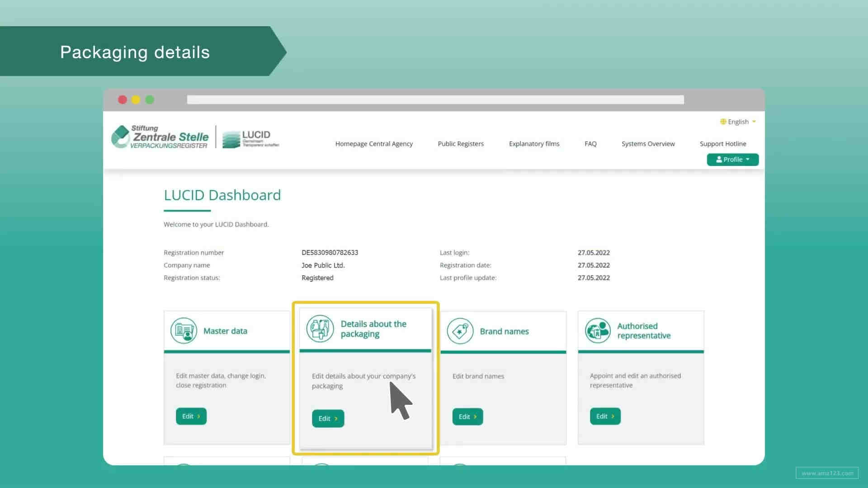Click the Last login date value
868x488 pixels.
[x=594, y=253]
